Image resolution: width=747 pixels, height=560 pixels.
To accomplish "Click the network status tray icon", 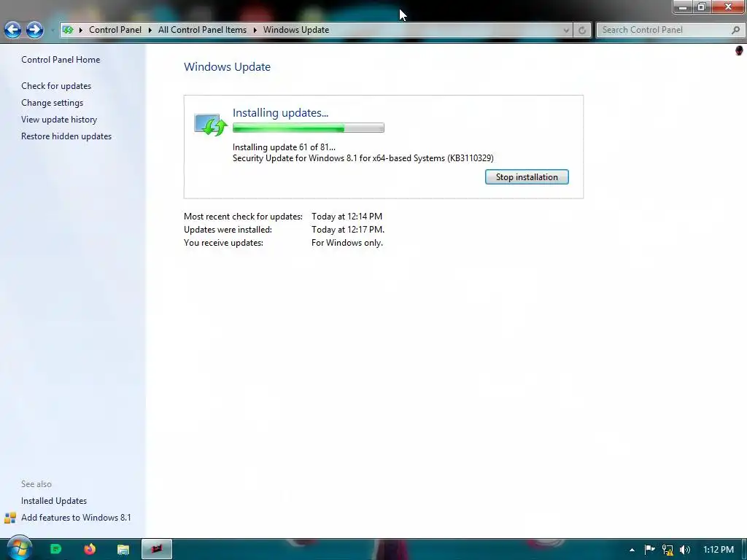I will [x=667, y=550].
